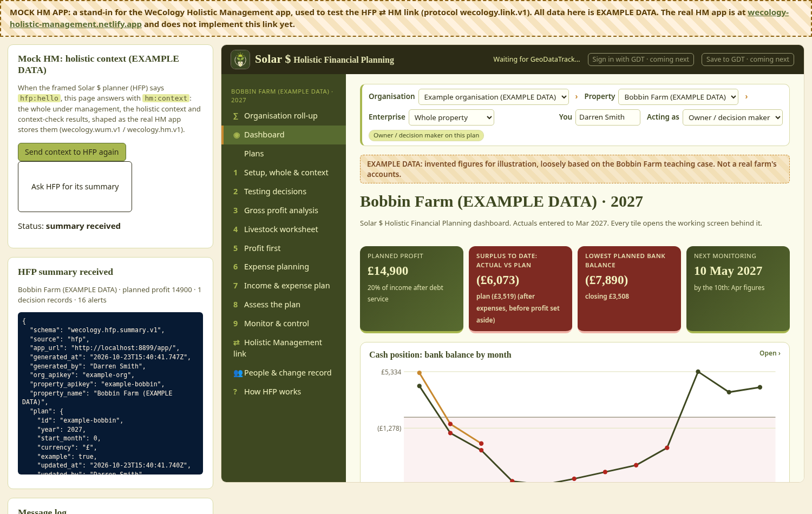
Task: Click the 'Bobbin Farm (EXAMPLE DATA) · 2027' page heading
Action: pyautogui.click(x=501, y=201)
